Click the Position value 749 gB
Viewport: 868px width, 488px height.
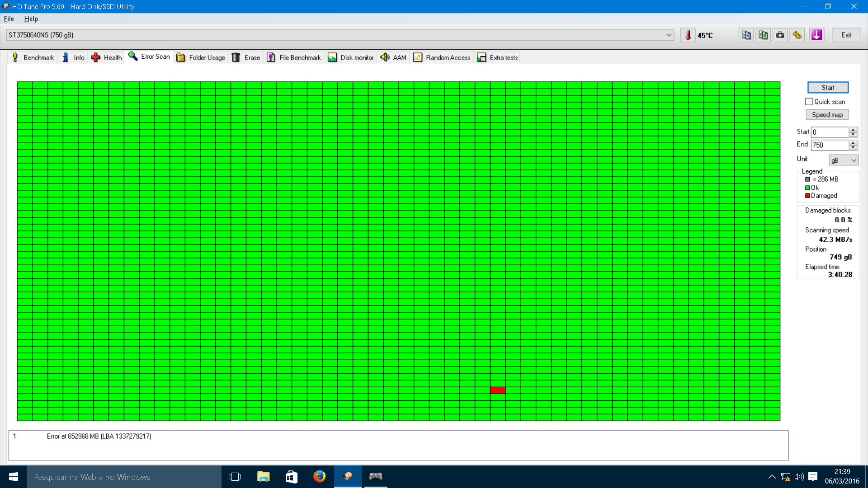coord(840,257)
